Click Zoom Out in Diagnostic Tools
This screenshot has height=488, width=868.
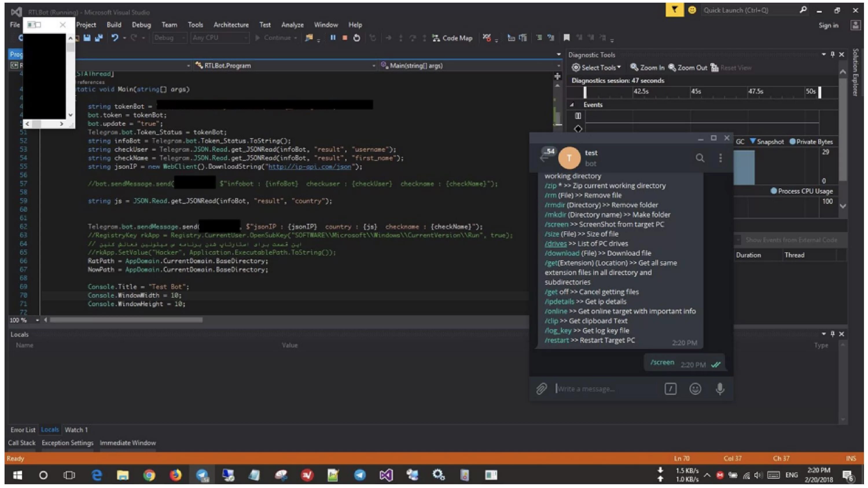[x=687, y=68]
